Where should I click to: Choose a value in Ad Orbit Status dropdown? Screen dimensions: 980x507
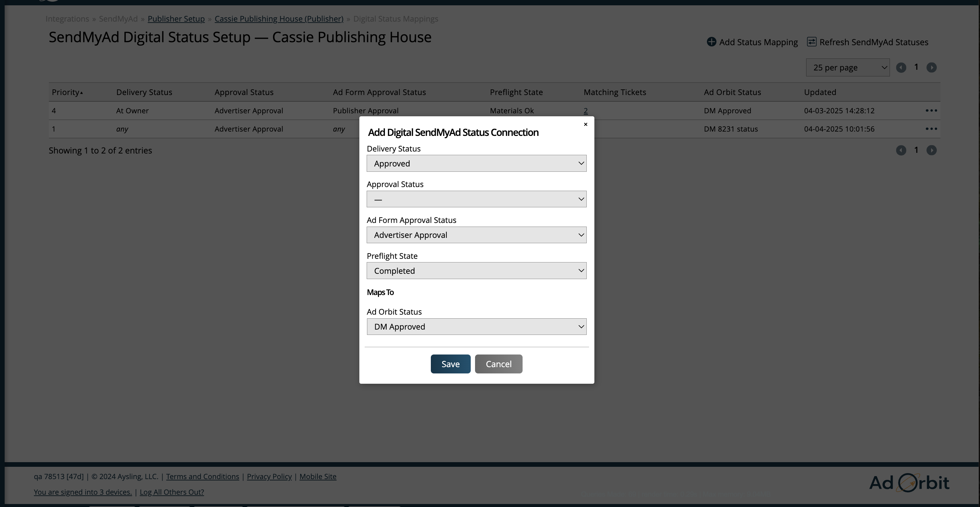(476, 327)
